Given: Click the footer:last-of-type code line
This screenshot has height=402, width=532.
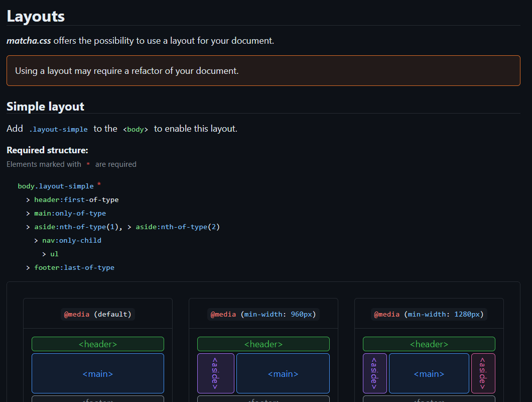Looking at the screenshot, I should coord(74,268).
